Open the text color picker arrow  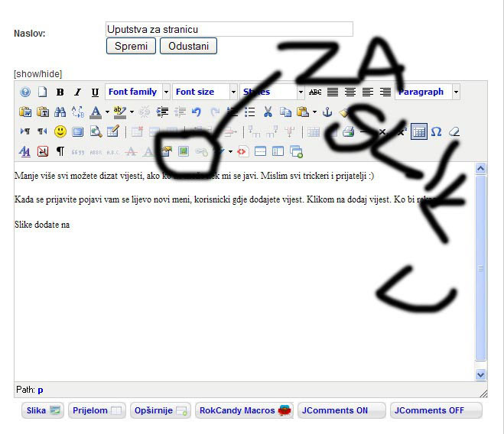click(107, 112)
